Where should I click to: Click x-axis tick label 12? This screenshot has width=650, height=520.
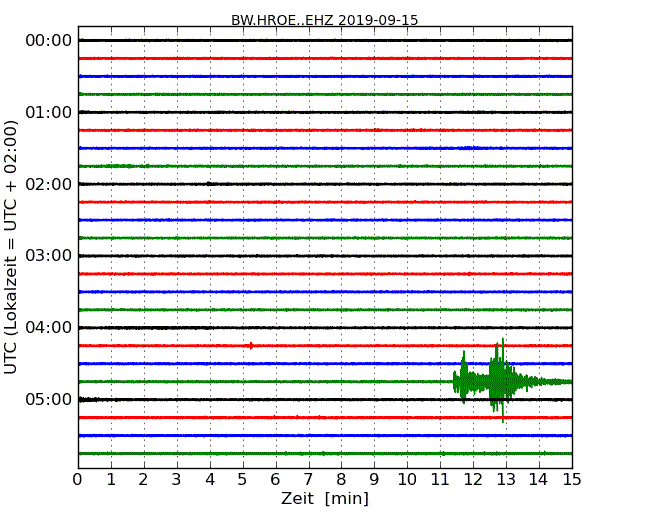click(473, 480)
